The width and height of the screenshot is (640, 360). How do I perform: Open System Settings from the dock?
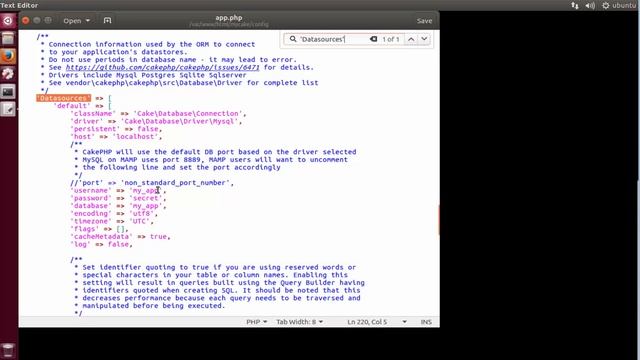(8, 74)
